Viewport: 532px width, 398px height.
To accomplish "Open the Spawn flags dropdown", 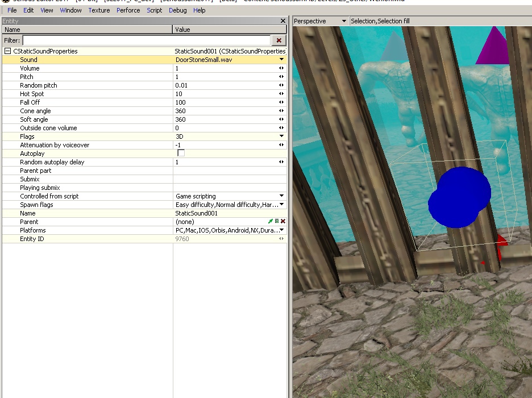I will (281, 205).
